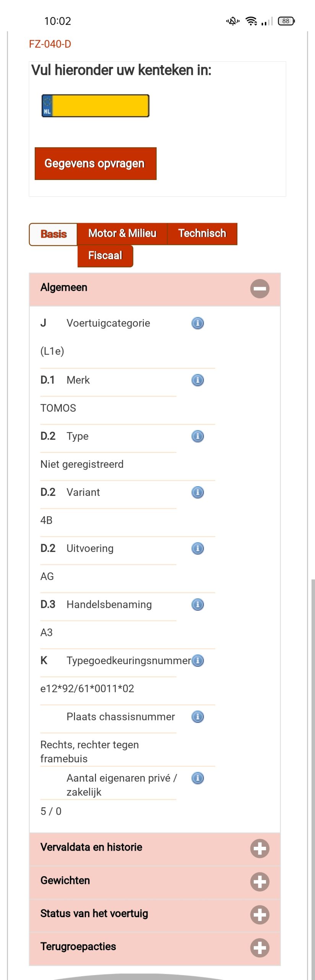Open Typegoedkeuringsnummer info icon
315x980 pixels.
pos(198,660)
